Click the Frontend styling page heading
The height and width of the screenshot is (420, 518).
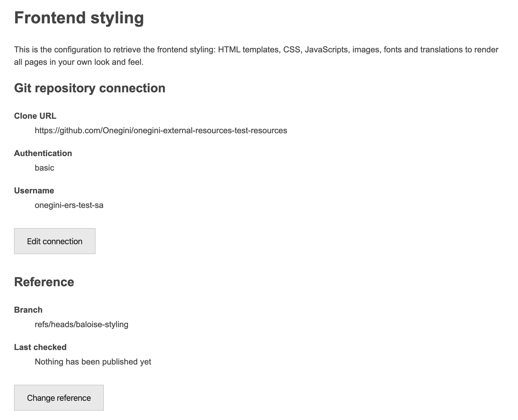pyautogui.click(x=79, y=18)
